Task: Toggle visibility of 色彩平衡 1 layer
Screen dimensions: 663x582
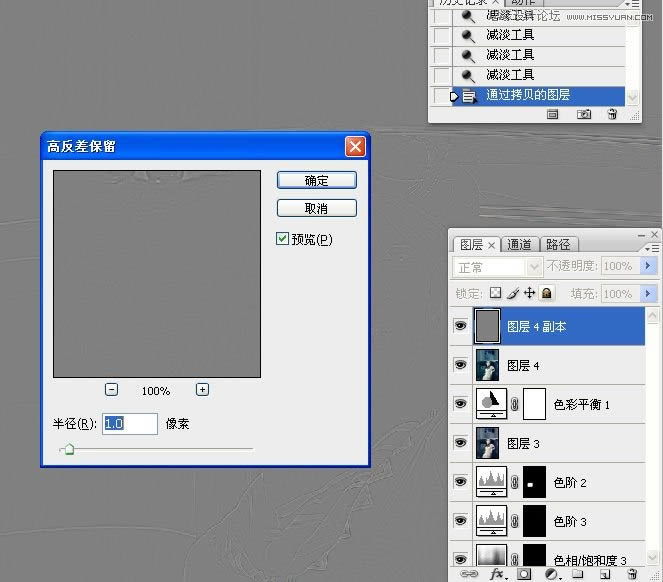Action: click(460, 404)
